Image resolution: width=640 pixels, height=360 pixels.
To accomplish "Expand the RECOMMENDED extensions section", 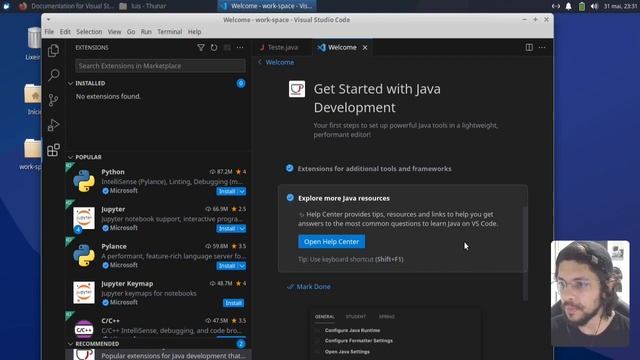I will tap(71, 344).
